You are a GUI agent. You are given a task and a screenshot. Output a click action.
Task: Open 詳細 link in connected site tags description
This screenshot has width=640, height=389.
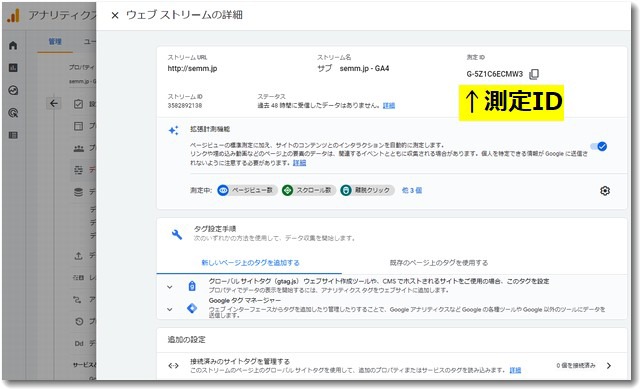tap(515, 370)
